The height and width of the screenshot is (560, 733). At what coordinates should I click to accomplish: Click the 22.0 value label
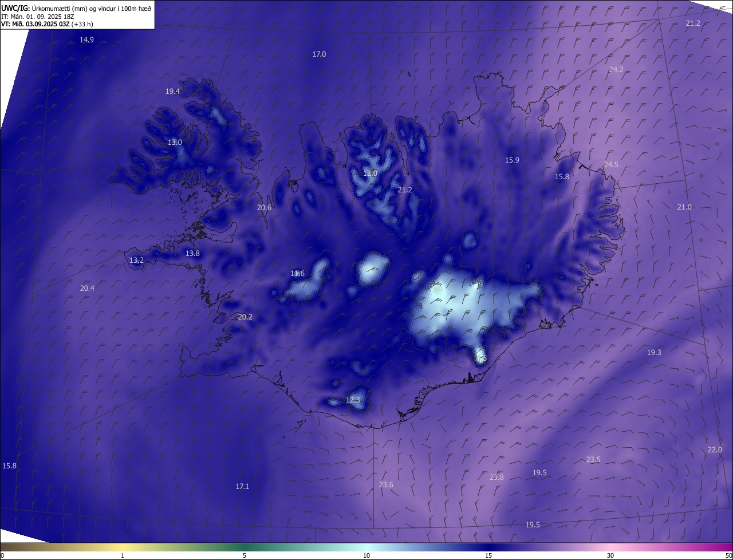715,449
